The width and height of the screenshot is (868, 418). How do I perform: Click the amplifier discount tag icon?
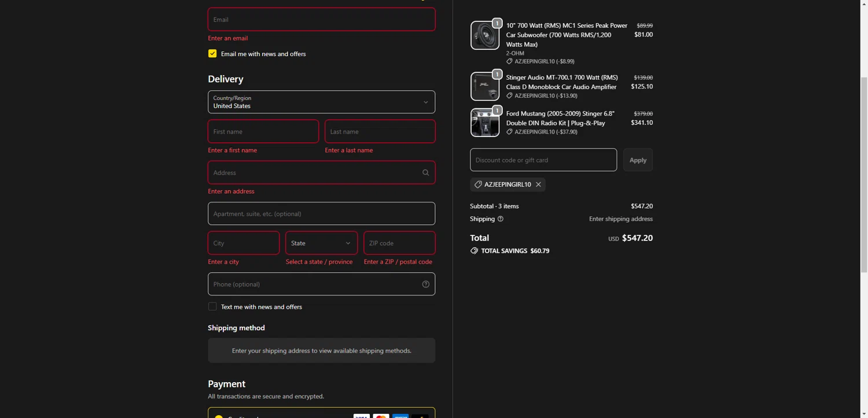click(x=509, y=95)
